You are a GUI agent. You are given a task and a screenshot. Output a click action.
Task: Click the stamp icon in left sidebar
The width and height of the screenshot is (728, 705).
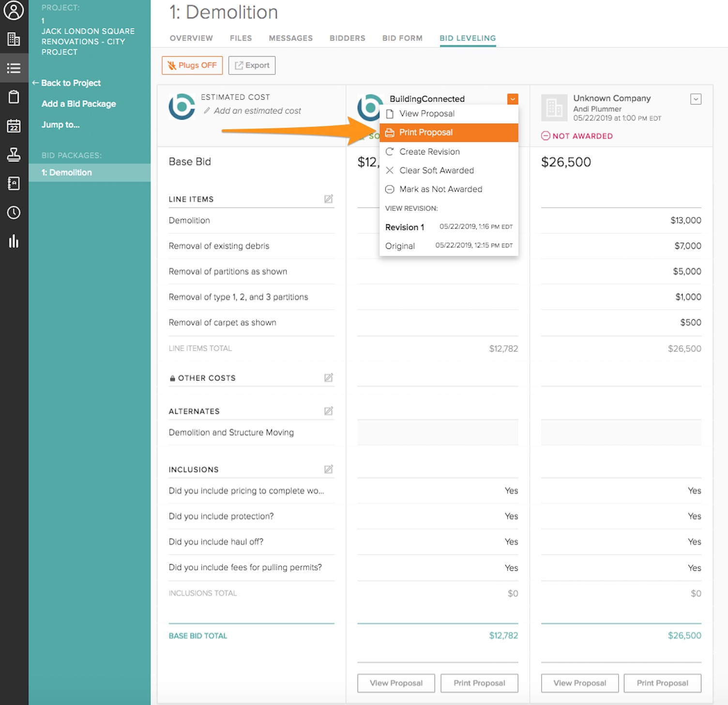[x=14, y=154]
